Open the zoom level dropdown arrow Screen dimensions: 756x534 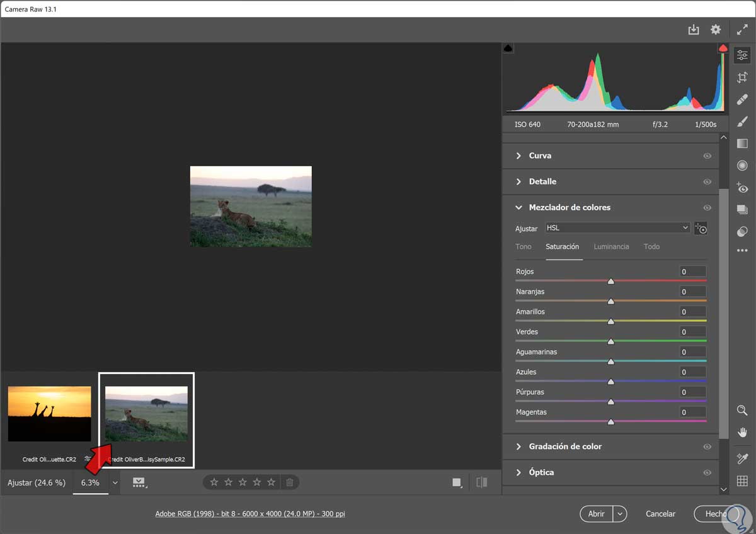tap(115, 483)
